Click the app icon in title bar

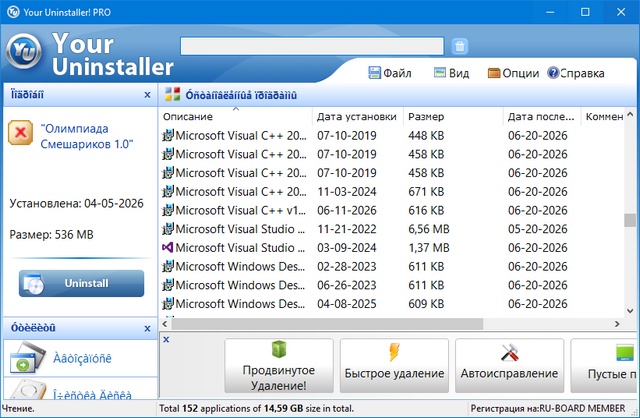pyautogui.click(x=13, y=12)
